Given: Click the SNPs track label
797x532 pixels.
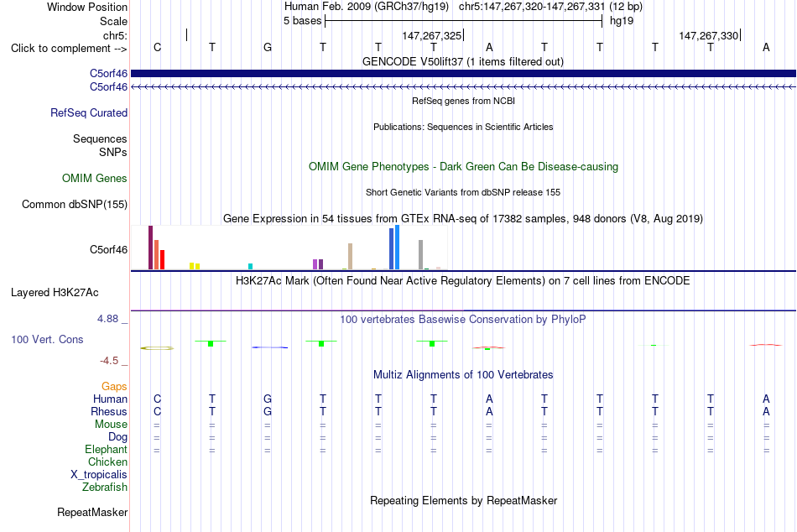Looking at the screenshot, I should 113,152.
